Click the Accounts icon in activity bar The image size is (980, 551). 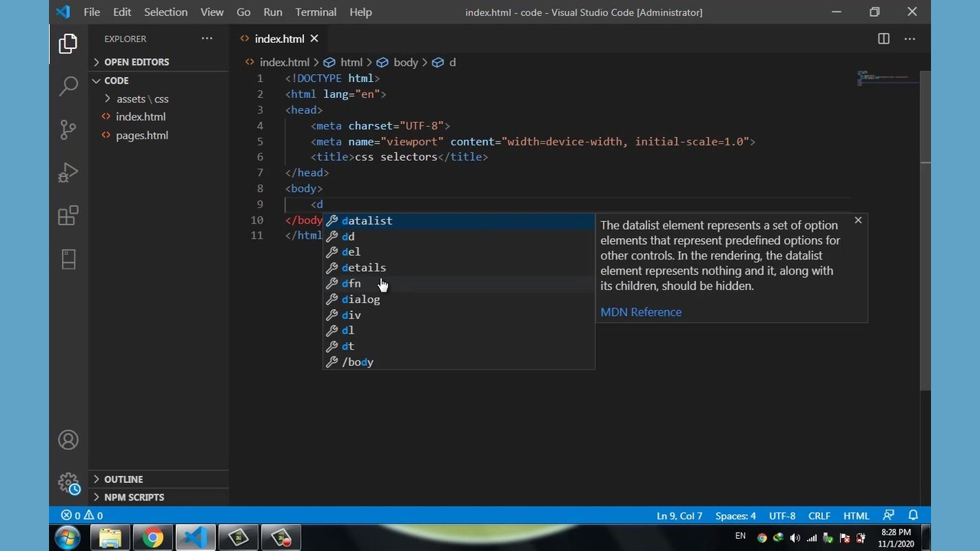(68, 440)
